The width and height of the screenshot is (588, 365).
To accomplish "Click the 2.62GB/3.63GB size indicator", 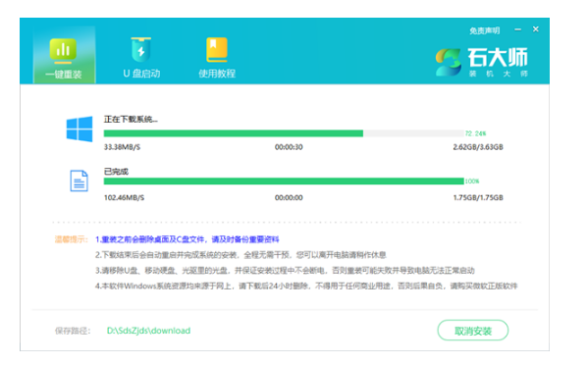I will tap(478, 147).
